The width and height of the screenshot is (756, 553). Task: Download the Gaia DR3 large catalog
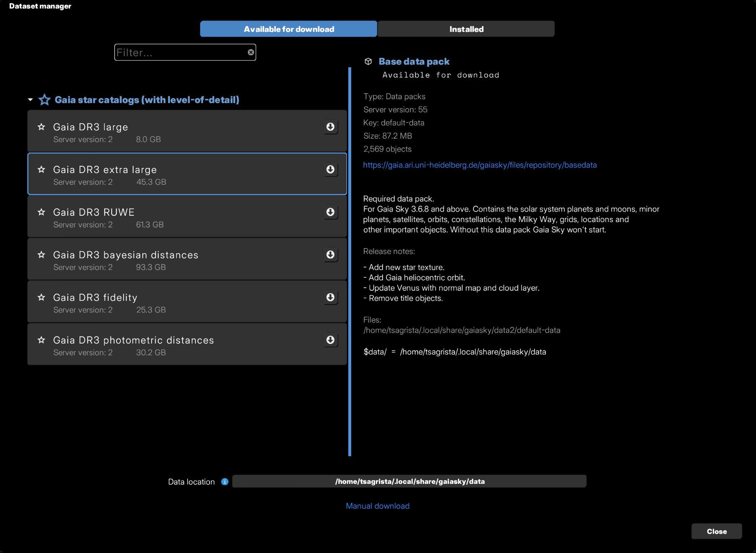[330, 127]
